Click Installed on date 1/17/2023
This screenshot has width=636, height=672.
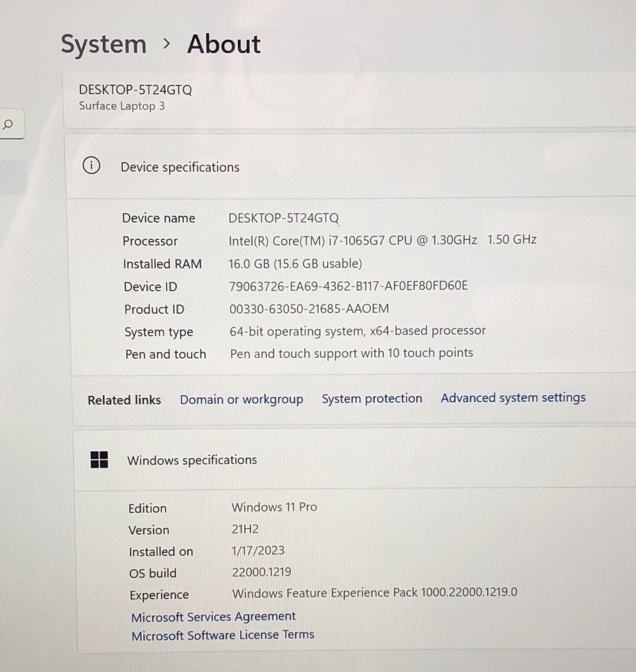click(258, 550)
